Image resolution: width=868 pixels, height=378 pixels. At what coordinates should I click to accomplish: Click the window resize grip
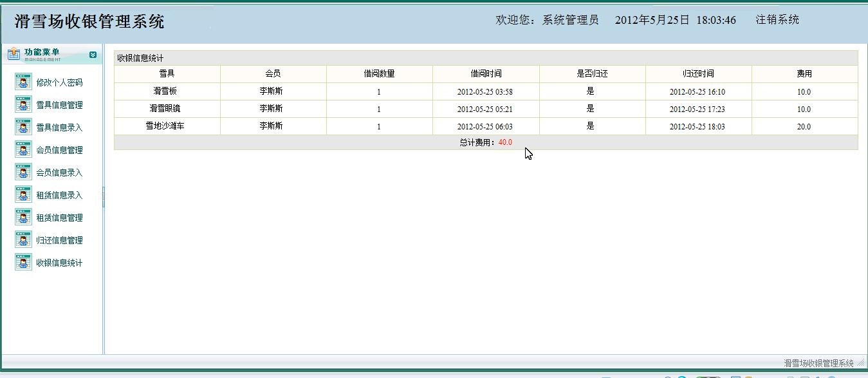(x=861, y=363)
